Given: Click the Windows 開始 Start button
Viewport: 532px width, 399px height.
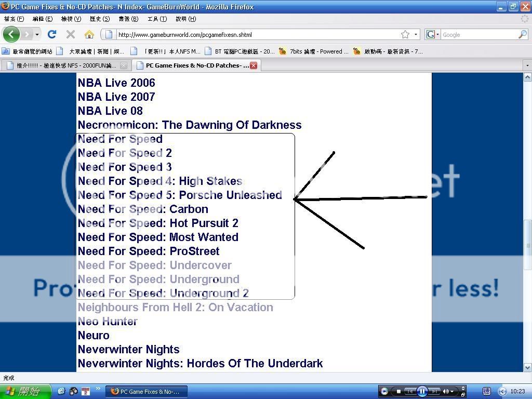Looking at the screenshot, I should click(x=25, y=391).
